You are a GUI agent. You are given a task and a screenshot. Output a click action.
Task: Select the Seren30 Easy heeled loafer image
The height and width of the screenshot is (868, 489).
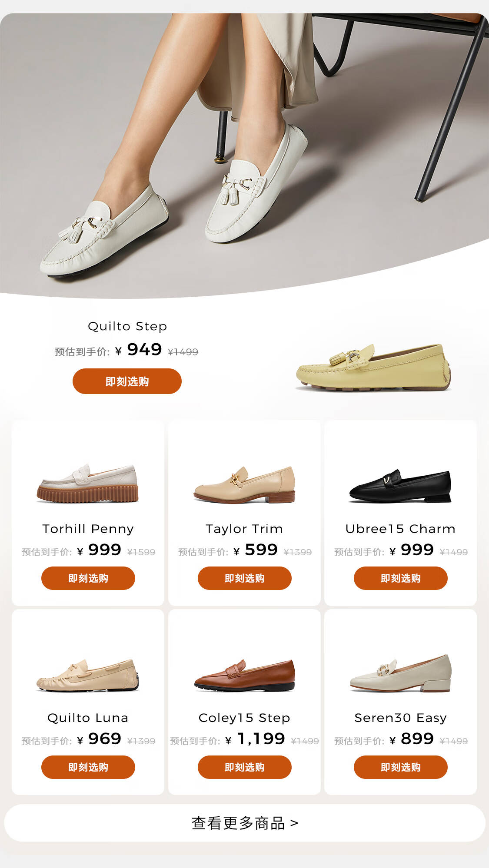tap(401, 673)
